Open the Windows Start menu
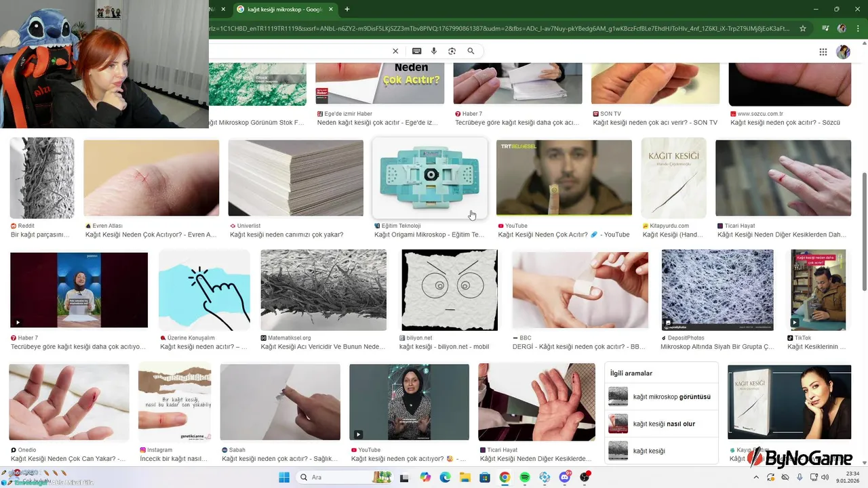Screen dimensions: 868x488 tap(283, 477)
